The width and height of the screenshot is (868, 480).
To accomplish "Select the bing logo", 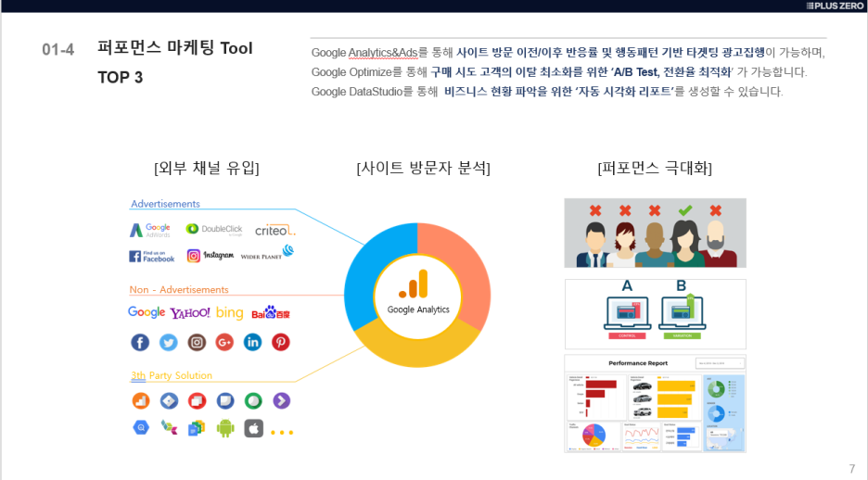I will (x=229, y=313).
